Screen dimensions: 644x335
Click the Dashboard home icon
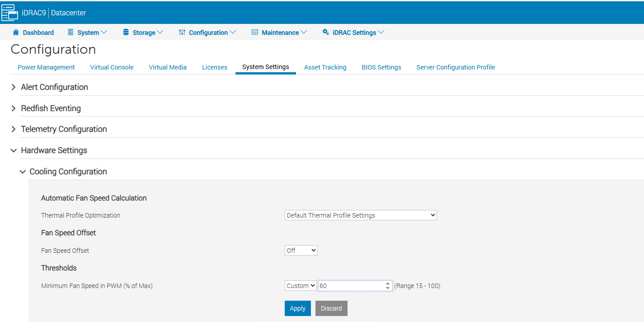pyautogui.click(x=16, y=33)
